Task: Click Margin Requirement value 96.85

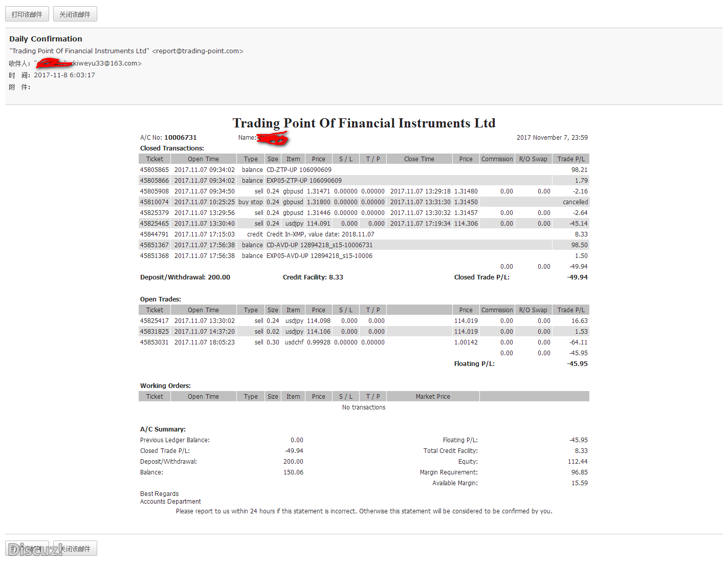Action: coord(580,472)
